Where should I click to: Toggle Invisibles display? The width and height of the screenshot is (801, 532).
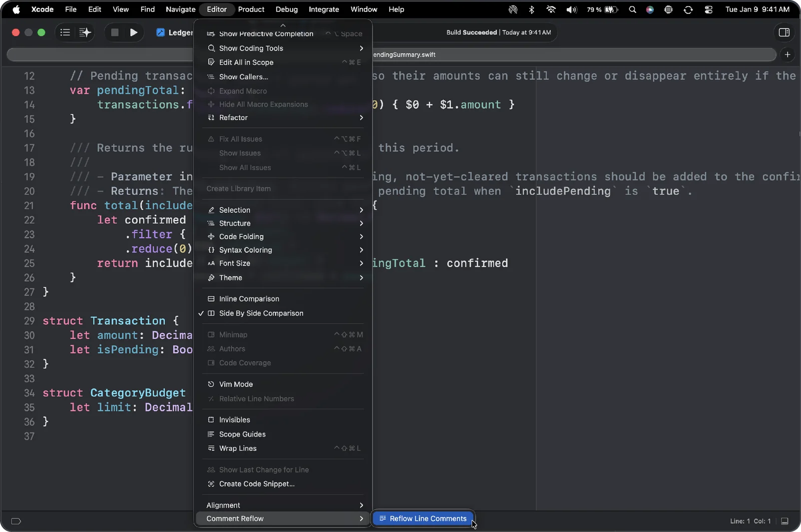point(283,420)
